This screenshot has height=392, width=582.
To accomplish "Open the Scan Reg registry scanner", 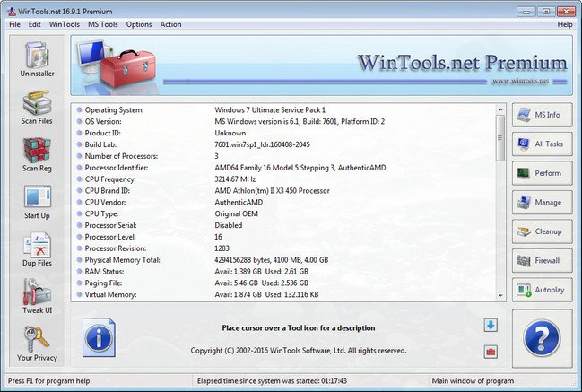I will pyautogui.click(x=37, y=154).
